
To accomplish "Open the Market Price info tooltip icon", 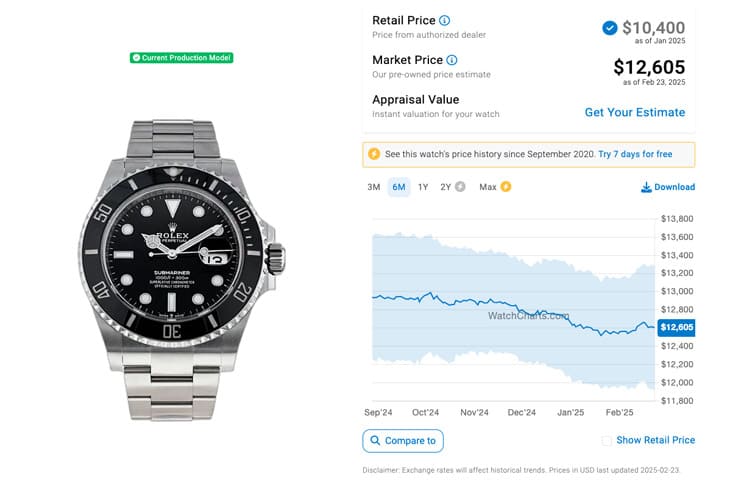I will pos(452,60).
